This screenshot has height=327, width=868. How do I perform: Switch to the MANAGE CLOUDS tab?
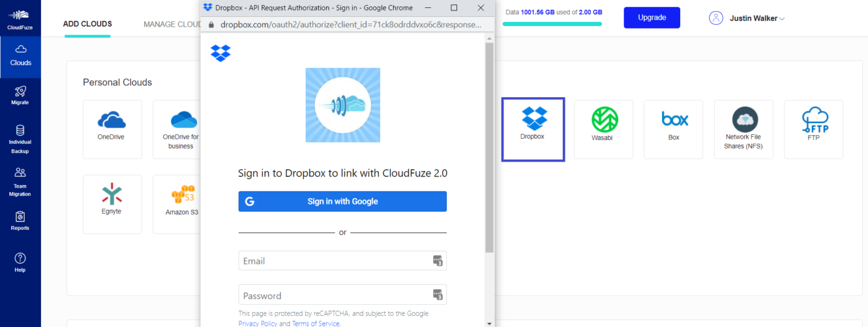[x=172, y=24]
